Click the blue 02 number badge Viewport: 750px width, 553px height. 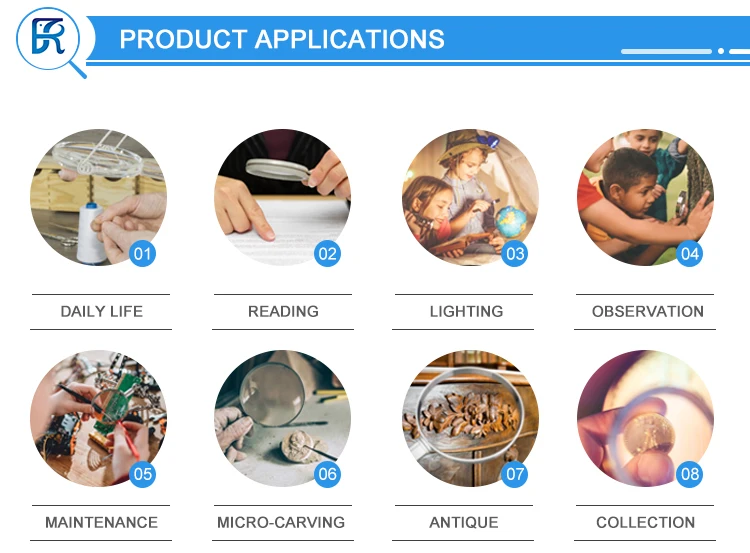[x=328, y=254]
